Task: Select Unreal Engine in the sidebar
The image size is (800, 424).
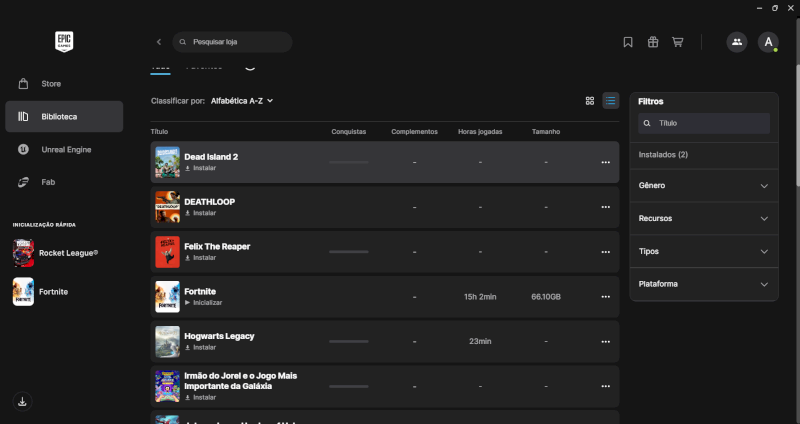Action: pos(66,149)
